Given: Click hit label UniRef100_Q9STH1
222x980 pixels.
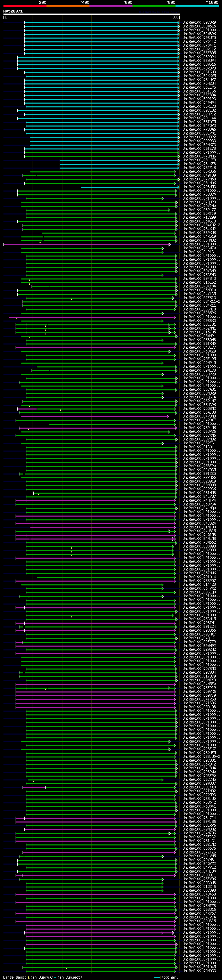Looking at the screenshot, I should pos(199,623).
